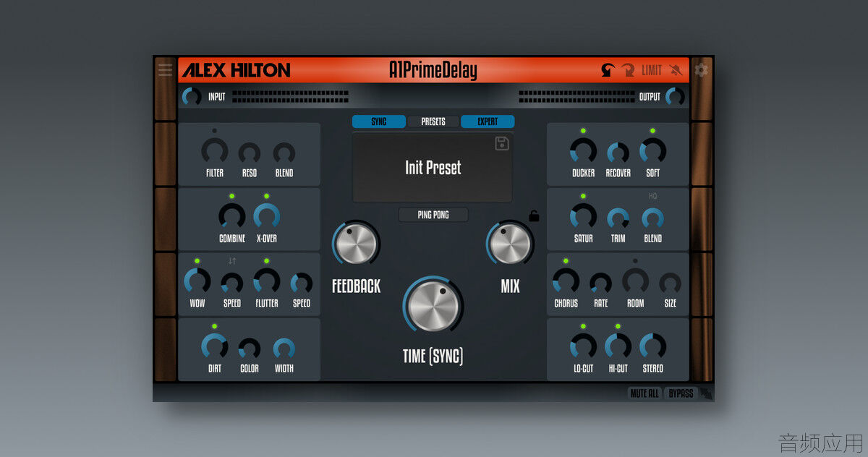Click the Size knob
868x457 pixels.
670,283
